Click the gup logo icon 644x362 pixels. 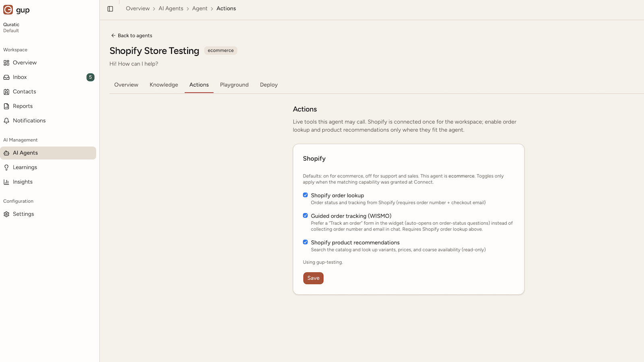tap(8, 10)
